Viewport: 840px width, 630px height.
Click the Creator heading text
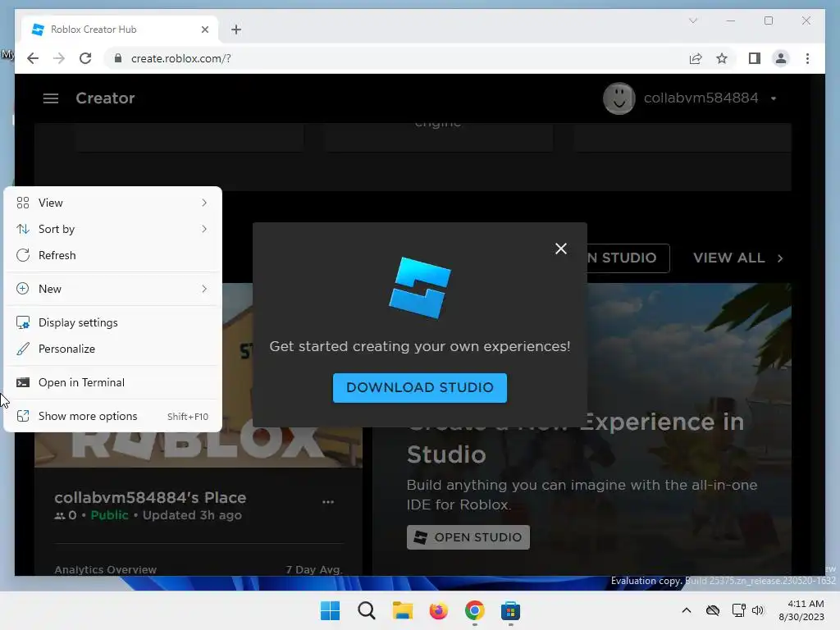[105, 98]
